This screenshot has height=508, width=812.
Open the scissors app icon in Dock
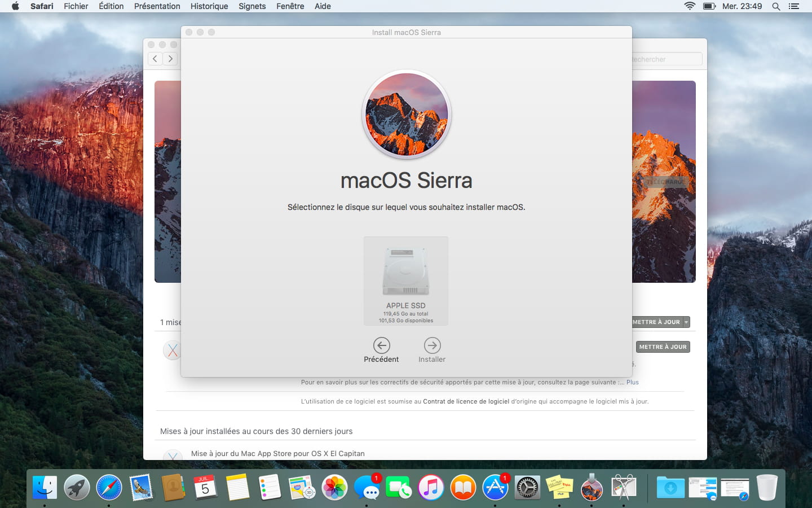click(x=624, y=487)
